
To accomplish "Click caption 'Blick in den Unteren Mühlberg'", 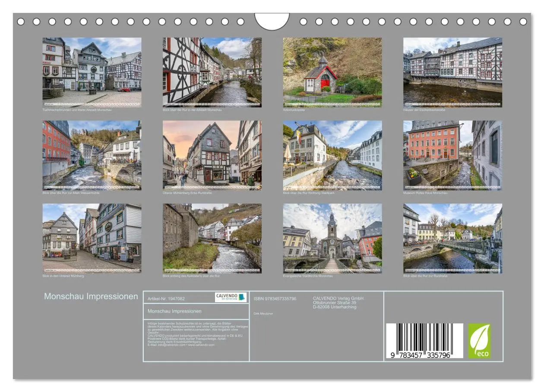I will [63, 276].
